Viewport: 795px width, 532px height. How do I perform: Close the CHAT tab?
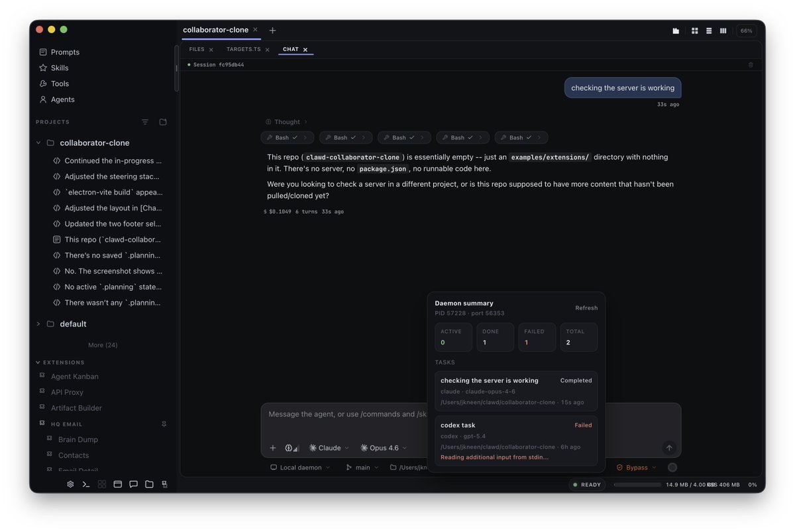[305, 50]
